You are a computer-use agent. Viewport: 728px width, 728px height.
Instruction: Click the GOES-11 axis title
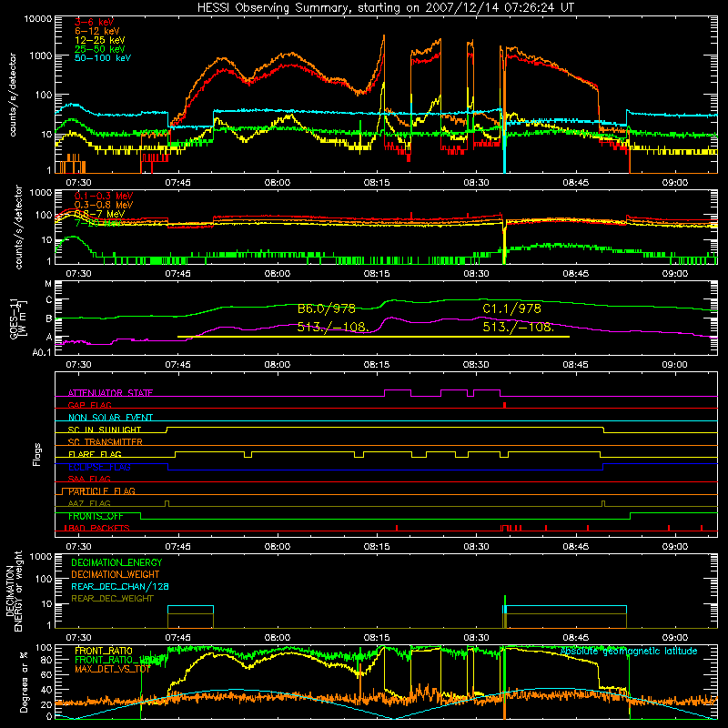pos(15,320)
